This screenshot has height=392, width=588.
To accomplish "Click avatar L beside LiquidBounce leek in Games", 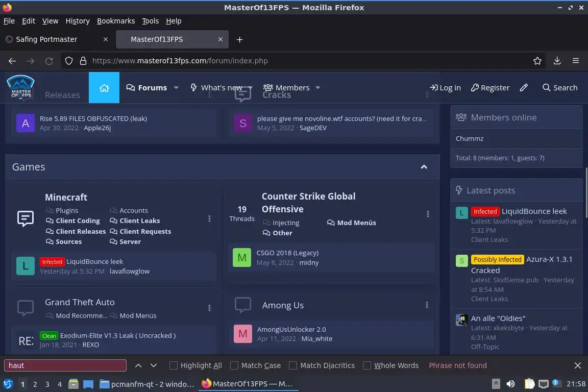I will click(x=26, y=266).
